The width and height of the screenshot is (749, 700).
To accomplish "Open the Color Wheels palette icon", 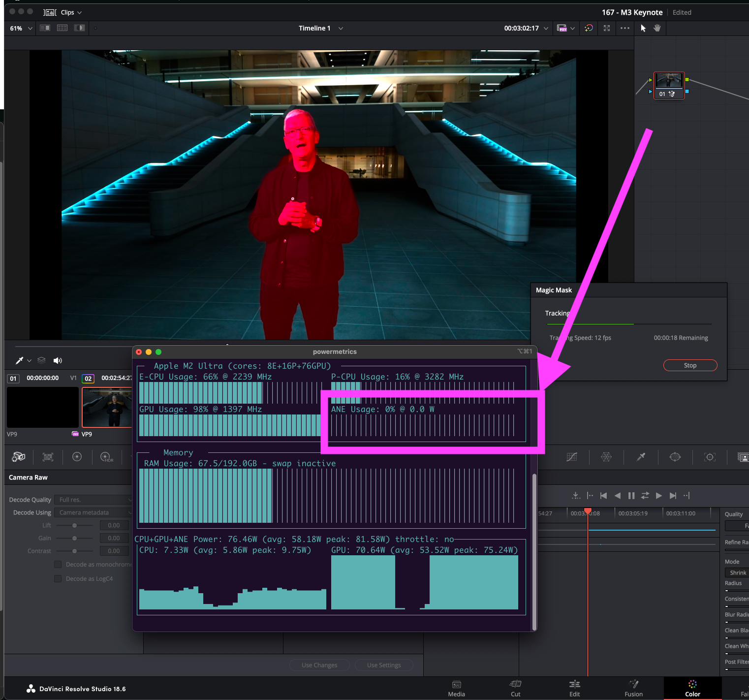I will tap(77, 457).
